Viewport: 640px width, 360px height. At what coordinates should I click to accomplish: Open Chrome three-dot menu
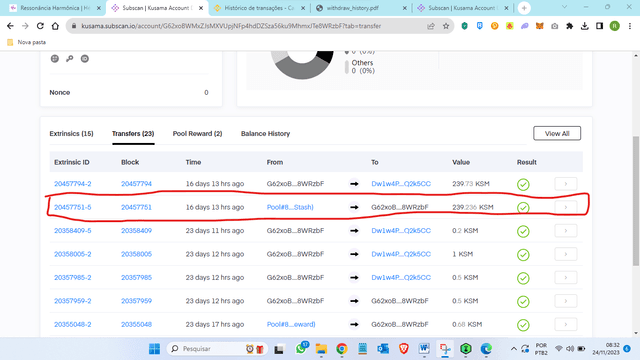coord(630,26)
